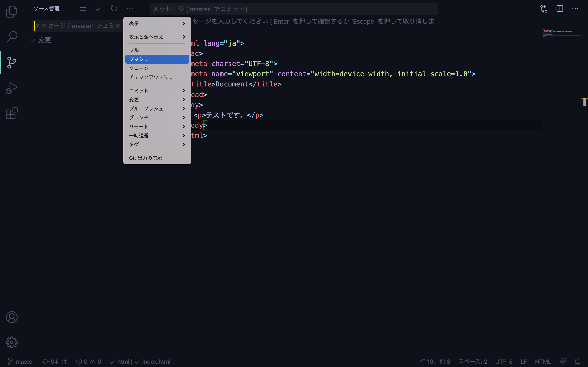Click the errors and warnings indicator
Image resolution: width=588 pixels, height=367 pixels.
pos(88,361)
